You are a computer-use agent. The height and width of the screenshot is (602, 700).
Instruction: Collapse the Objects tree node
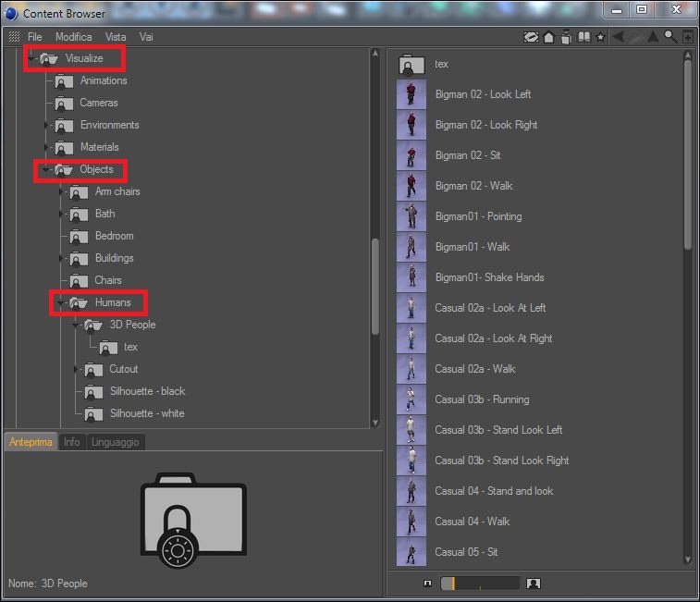tap(46, 170)
